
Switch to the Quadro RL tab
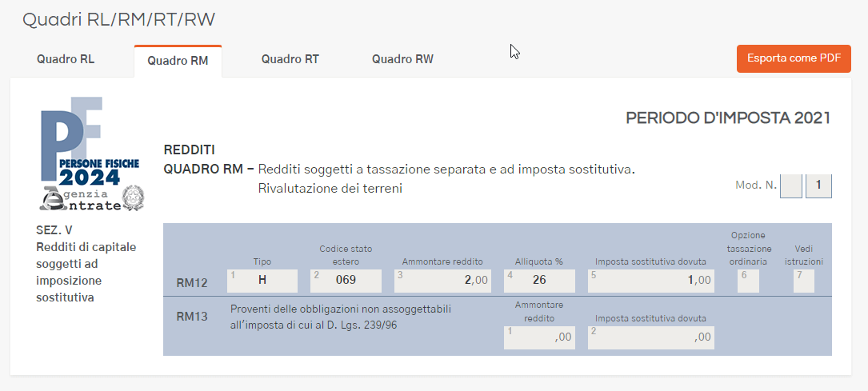(66, 59)
